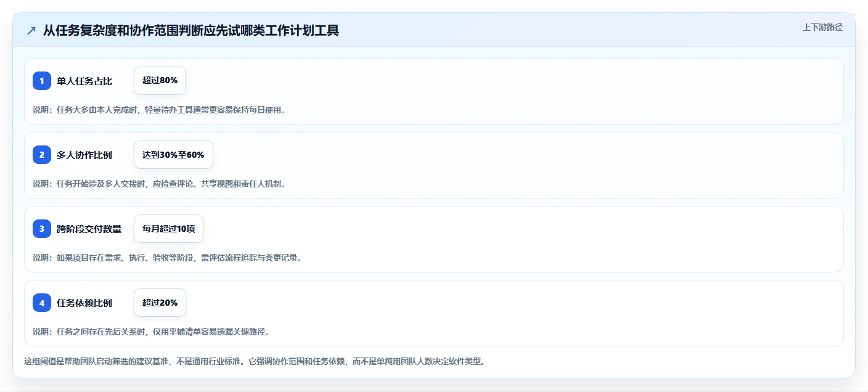Click the 跨阶段交付数量 label

[x=89, y=229]
